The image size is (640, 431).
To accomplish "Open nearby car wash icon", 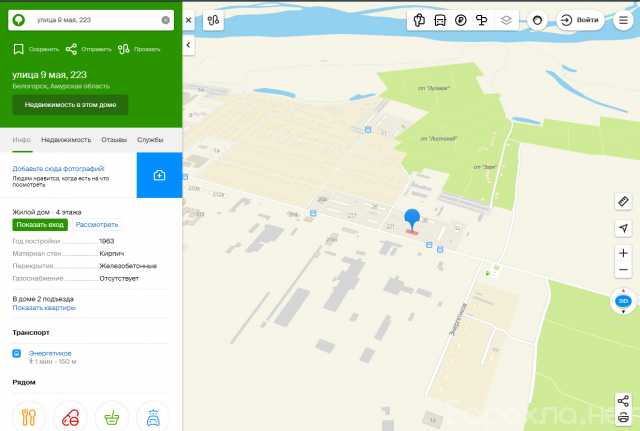I will coord(153,417).
